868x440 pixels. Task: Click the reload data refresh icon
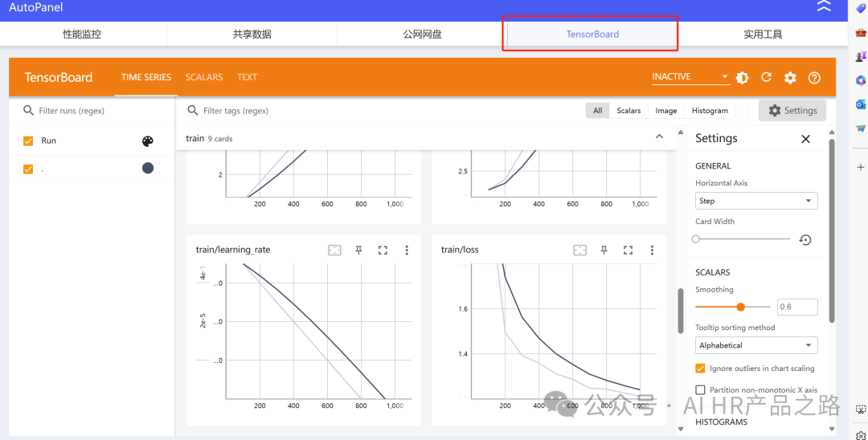[x=766, y=78]
